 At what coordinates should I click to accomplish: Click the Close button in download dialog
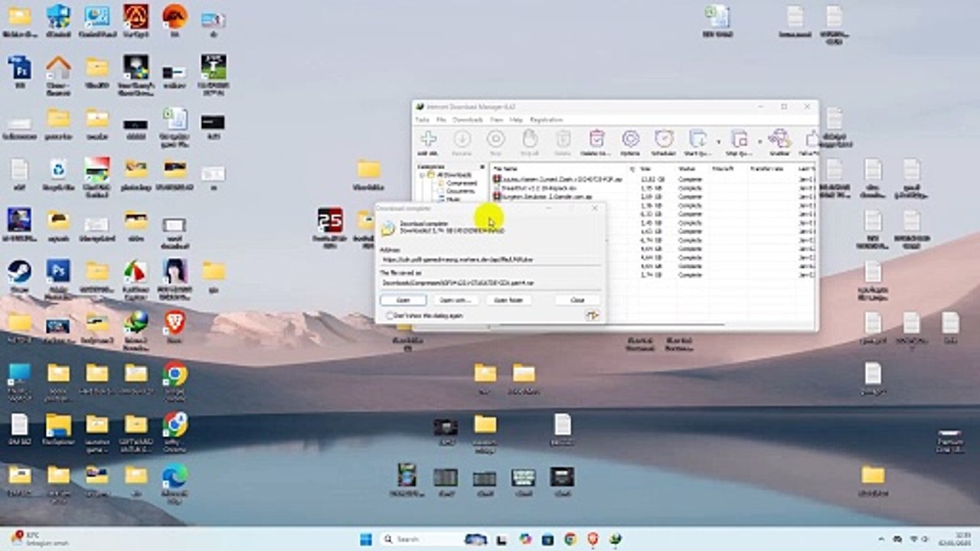coord(578,300)
